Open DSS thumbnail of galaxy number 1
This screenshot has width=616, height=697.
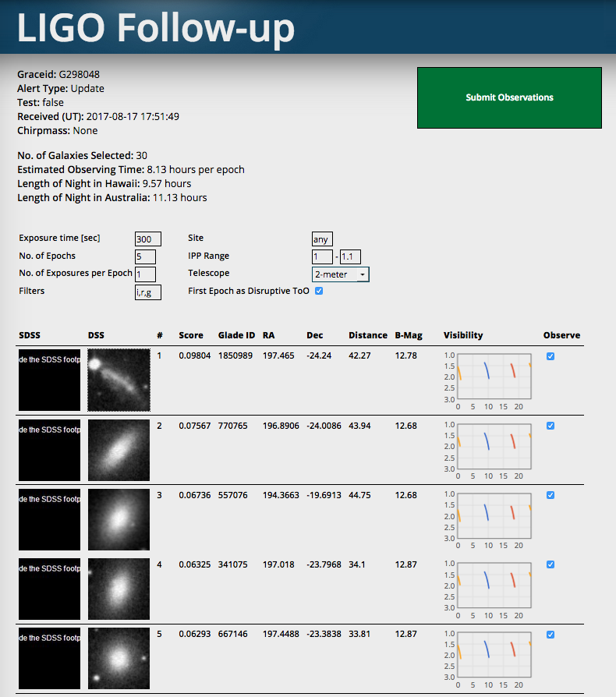119,380
